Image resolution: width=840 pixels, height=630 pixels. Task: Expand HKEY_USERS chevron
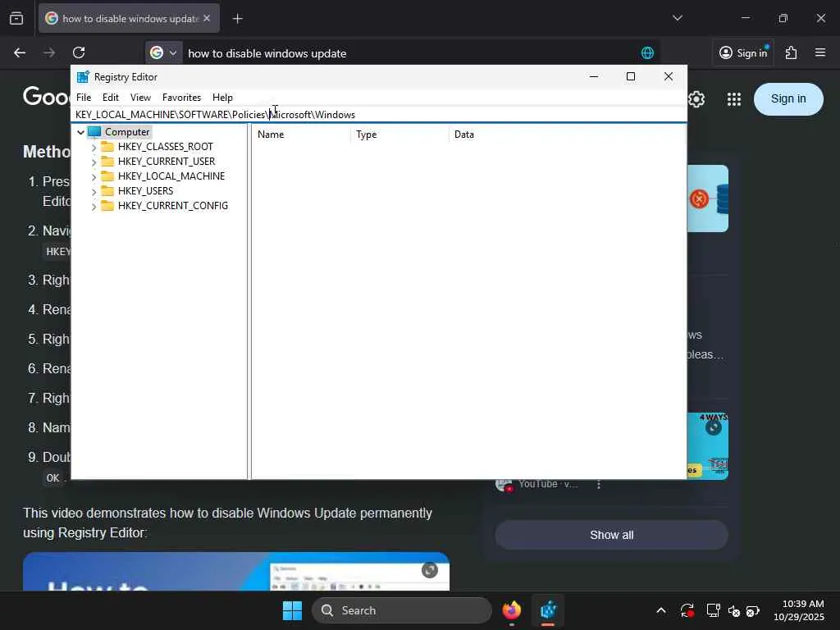point(94,191)
